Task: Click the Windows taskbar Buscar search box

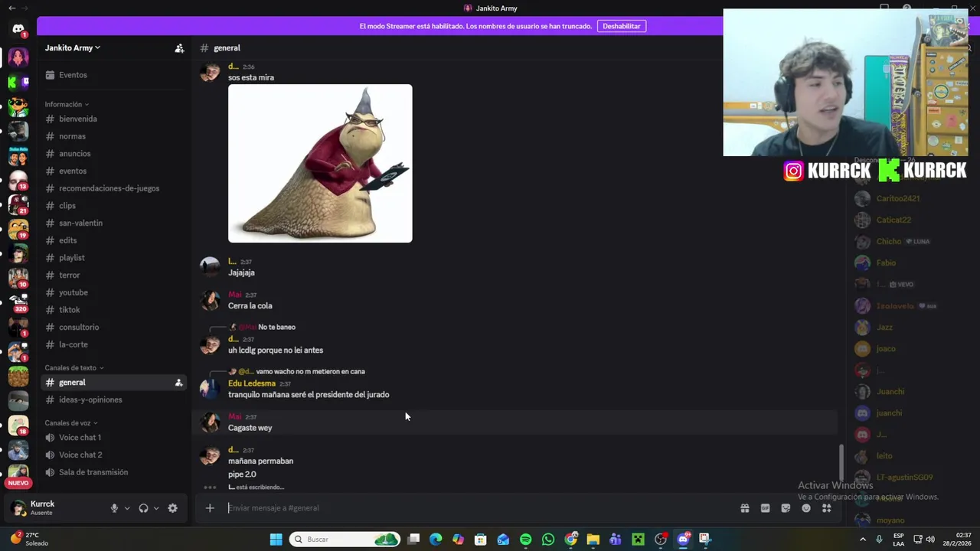Action: point(345,540)
